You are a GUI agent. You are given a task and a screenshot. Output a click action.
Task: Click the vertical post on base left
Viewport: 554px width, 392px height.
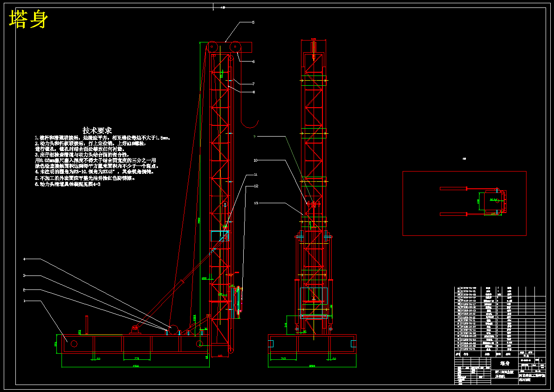[86, 324]
